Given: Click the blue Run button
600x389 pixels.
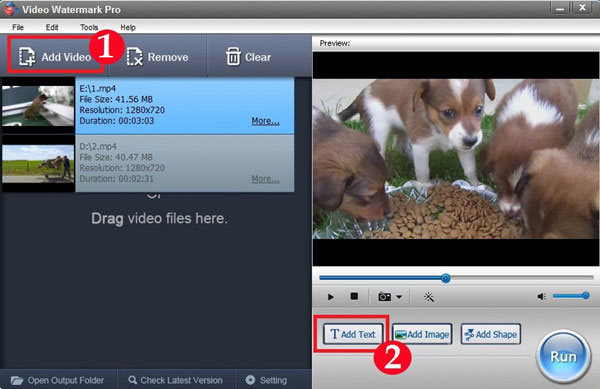Looking at the screenshot, I should point(563,356).
